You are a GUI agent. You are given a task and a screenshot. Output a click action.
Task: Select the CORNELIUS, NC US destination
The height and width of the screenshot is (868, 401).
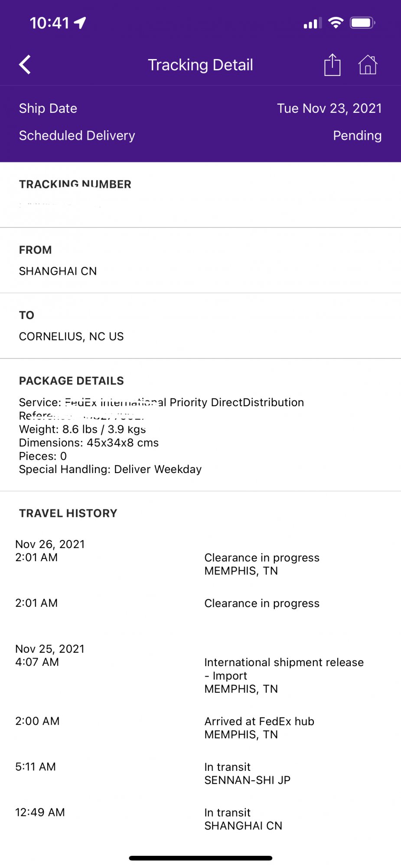click(72, 337)
